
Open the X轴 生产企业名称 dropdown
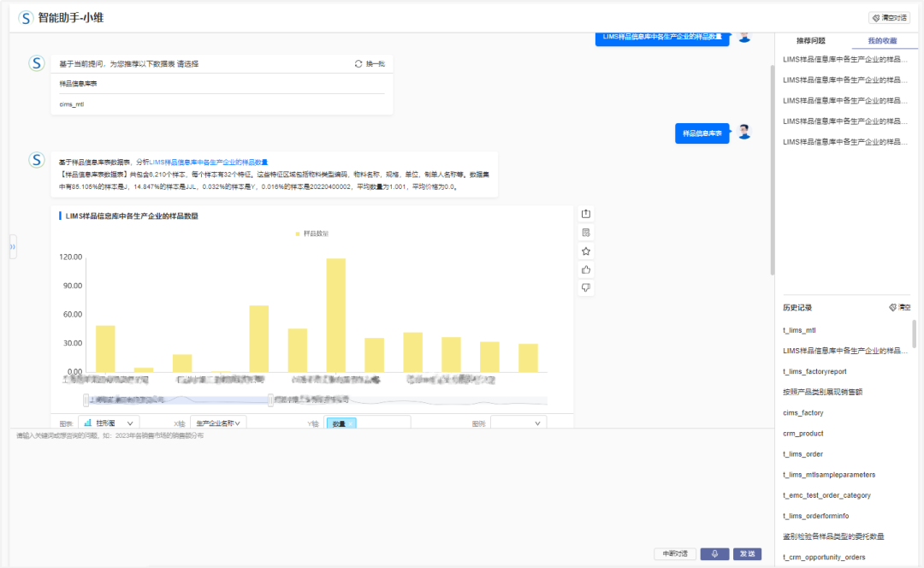coord(218,423)
